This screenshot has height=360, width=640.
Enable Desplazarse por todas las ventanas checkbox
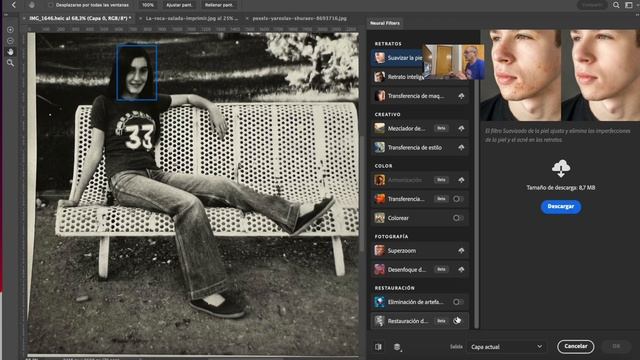tap(50, 5)
